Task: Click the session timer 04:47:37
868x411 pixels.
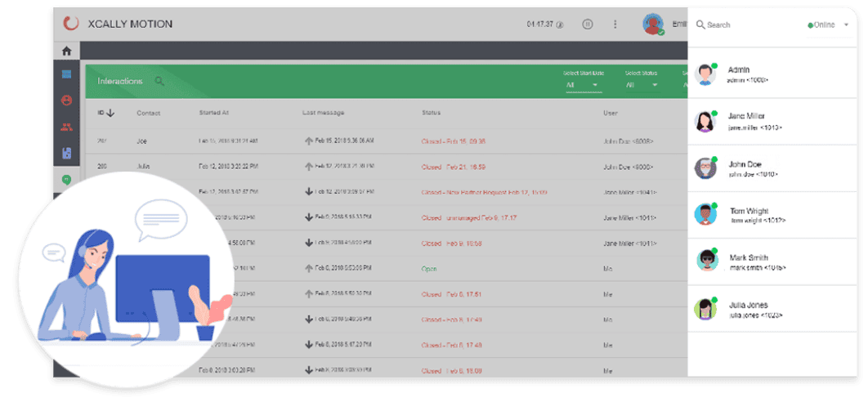Action: click(541, 25)
